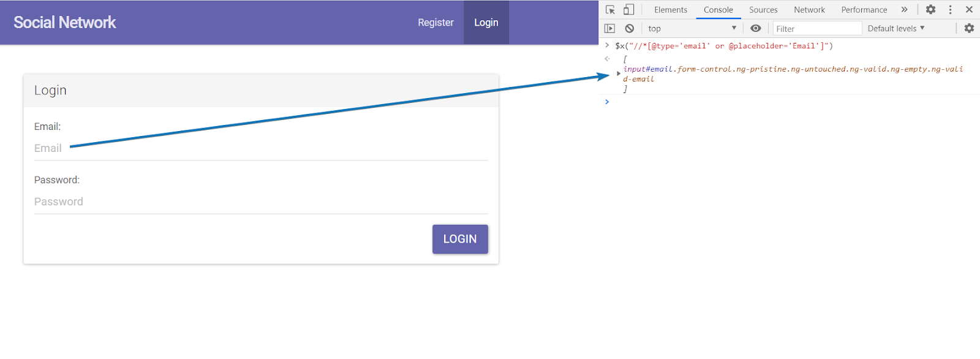This screenshot has height=359, width=980.
Task: Expand the input#email result node
Action: [x=619, y=74]
